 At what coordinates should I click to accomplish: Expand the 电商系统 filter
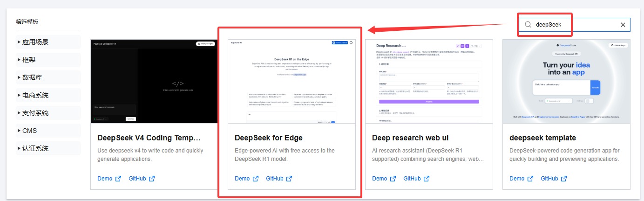click(48, 95)
